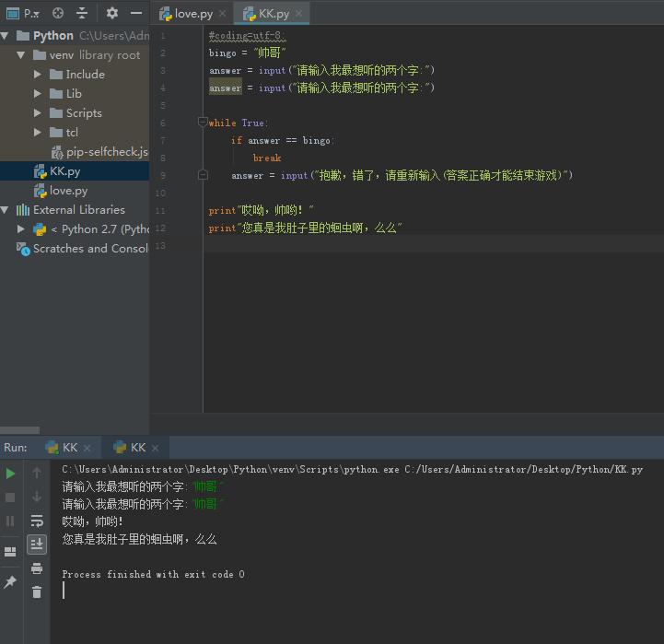Close the second KK run tab
The height and width of the screenshot is (644, 664).
pyautogui.click(x=156, y=448)
